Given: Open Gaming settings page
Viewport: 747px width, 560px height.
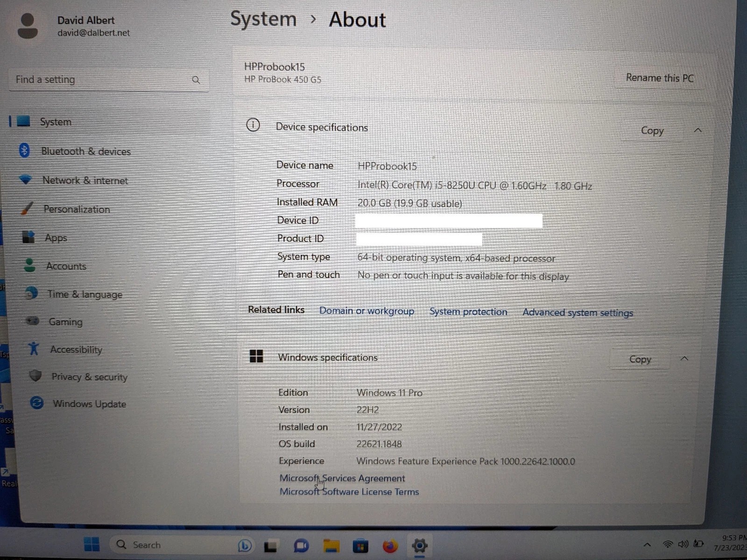Looking at the screenshot, I should click(66, 322).
